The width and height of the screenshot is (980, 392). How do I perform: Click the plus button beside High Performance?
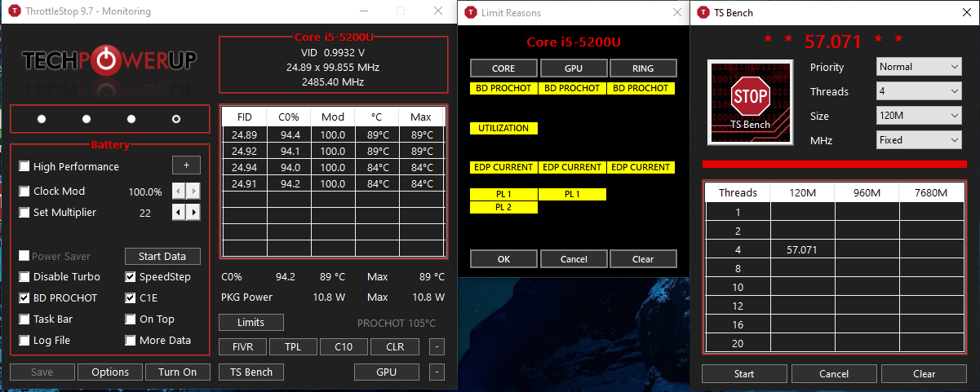[x=186, y=165]
